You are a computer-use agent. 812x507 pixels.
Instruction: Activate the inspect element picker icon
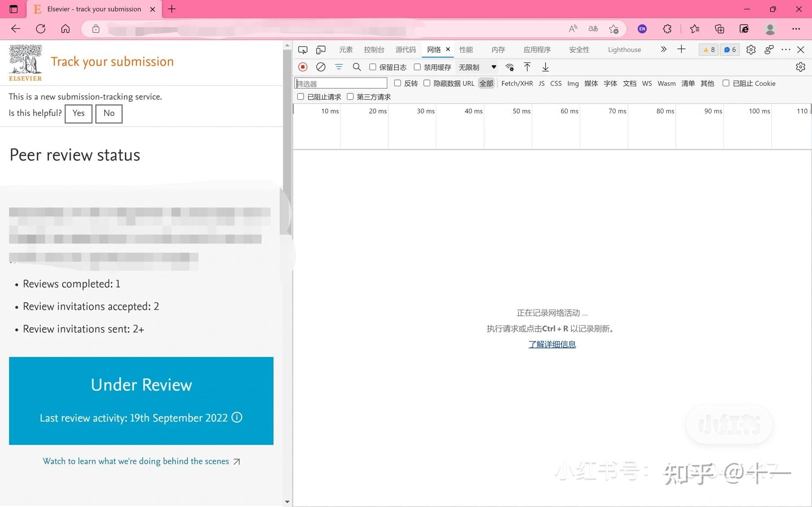(303, 50)
